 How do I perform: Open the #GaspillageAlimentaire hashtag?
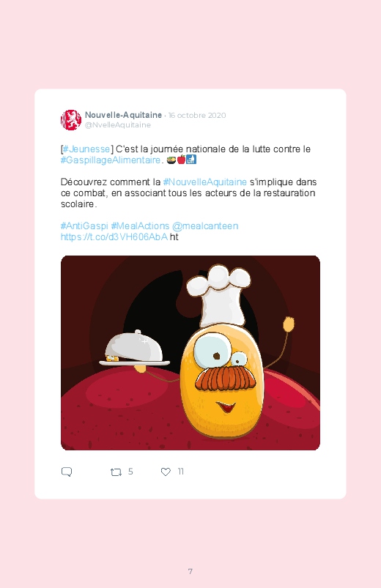(111, 160)
